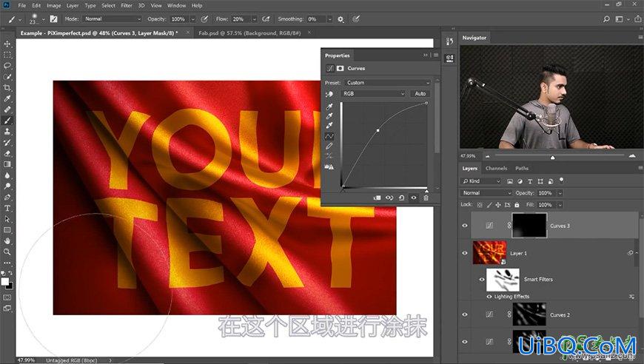Toggle clip adjustment to layer below
Screen dimensions: 644x364
(x=377, y=198)
